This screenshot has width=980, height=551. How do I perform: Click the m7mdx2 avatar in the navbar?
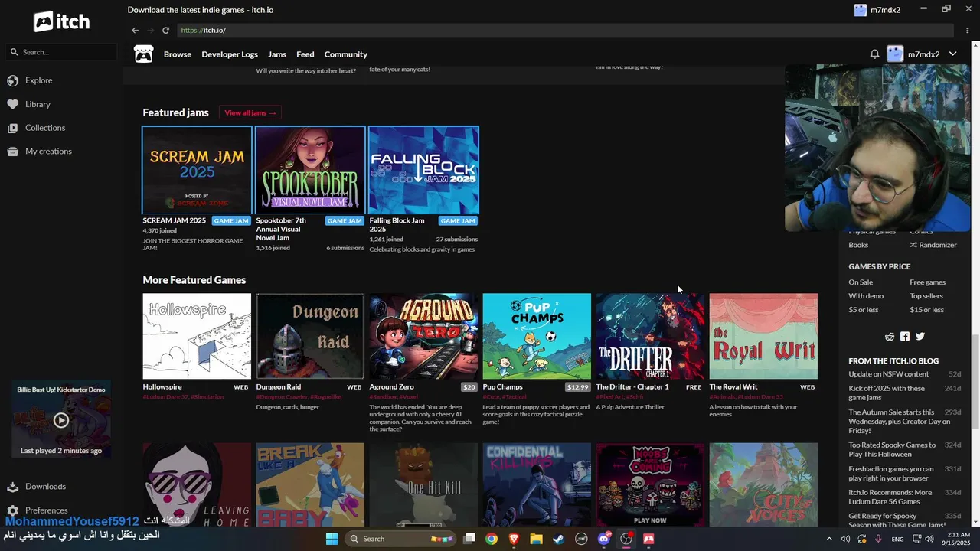coord(895,54)
